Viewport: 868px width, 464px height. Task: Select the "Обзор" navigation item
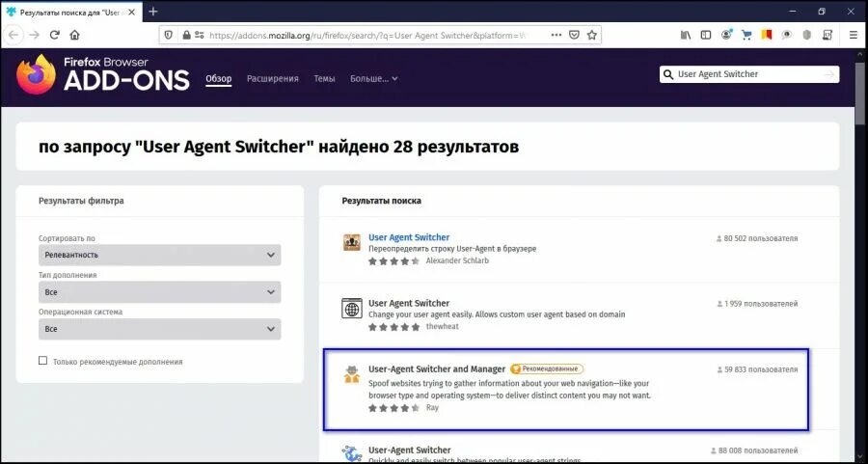click(219, 79)
